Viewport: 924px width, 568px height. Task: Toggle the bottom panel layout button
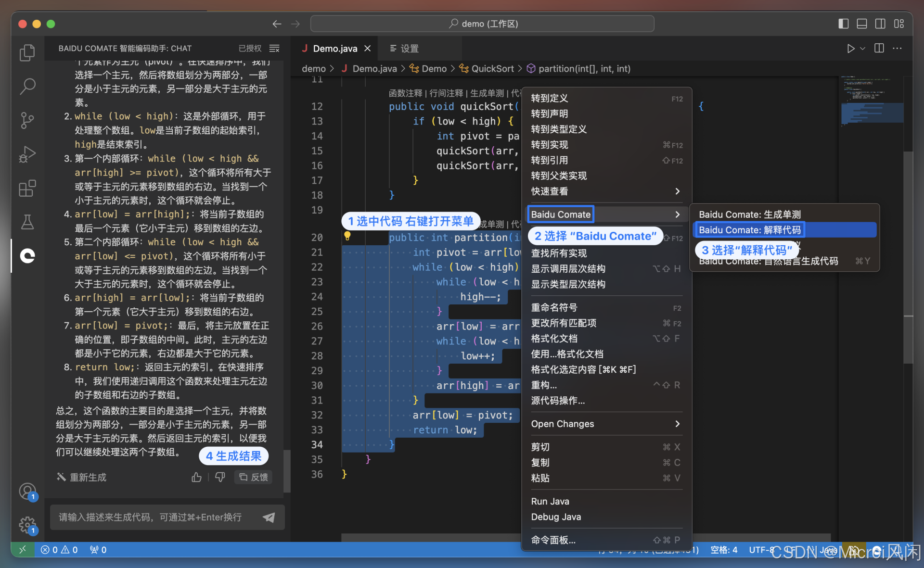(861, 24)
